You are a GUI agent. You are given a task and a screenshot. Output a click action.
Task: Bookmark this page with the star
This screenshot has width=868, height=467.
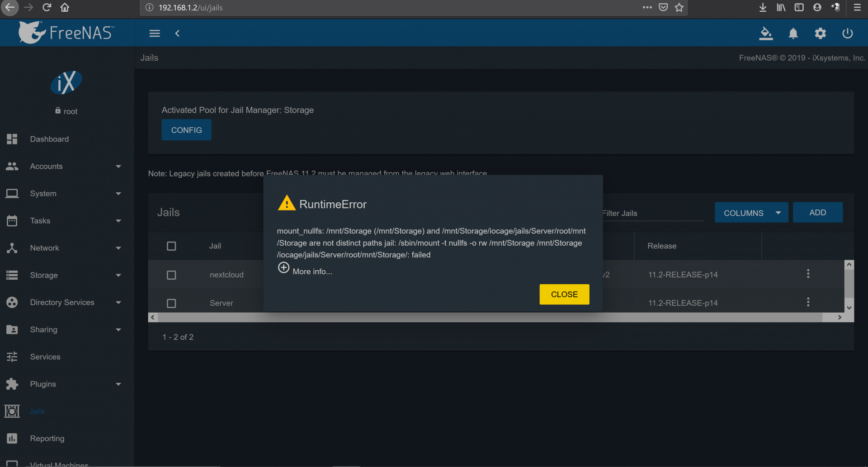coord(679,7)
